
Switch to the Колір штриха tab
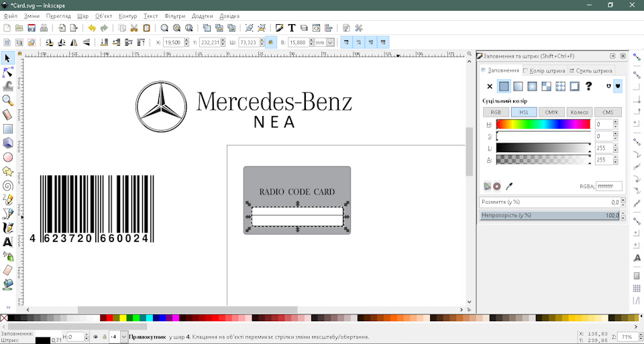pos(545,70)
